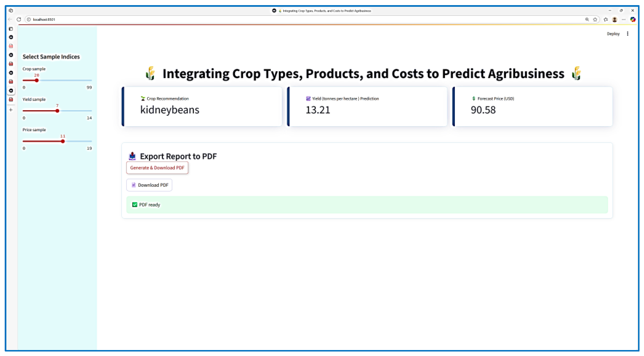Viewport: 644px width, 356px height.
Task: Click the Download PDF button
Action: [x=149, y=185]
